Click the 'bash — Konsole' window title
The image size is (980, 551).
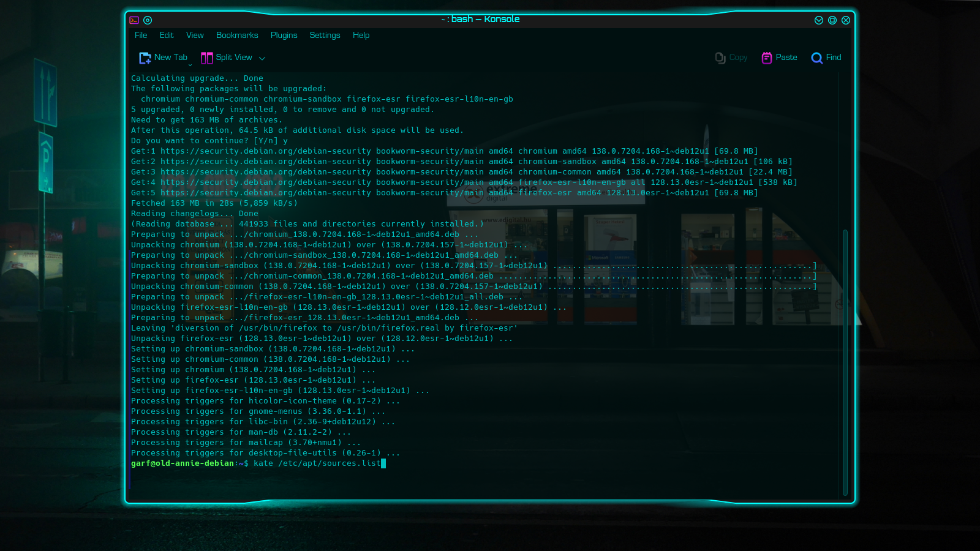(x=485, y=20)
